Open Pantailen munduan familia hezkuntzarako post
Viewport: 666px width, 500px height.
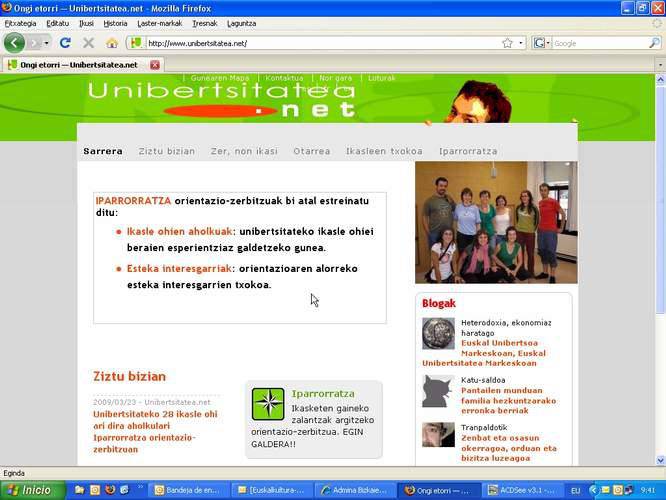coord(508,400)
